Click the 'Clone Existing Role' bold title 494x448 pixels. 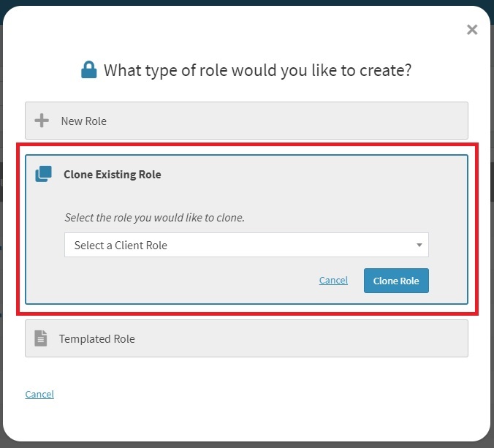pos(113,175)
